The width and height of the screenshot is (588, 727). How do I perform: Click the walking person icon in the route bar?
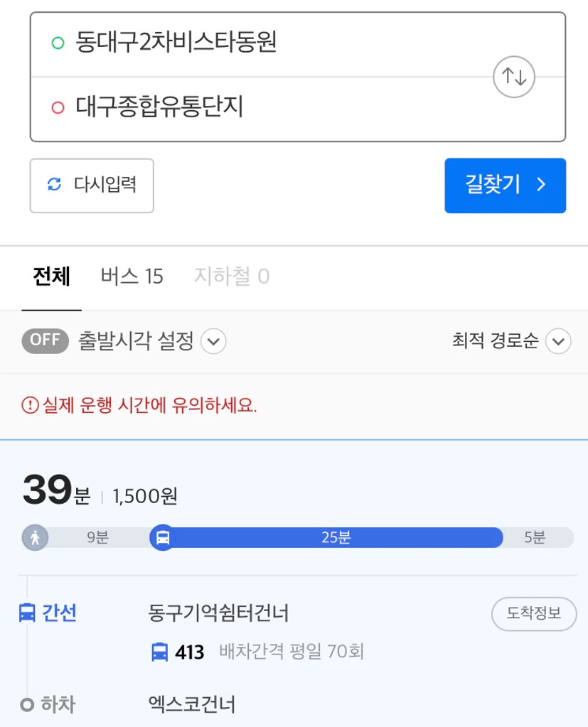(36, 538)
